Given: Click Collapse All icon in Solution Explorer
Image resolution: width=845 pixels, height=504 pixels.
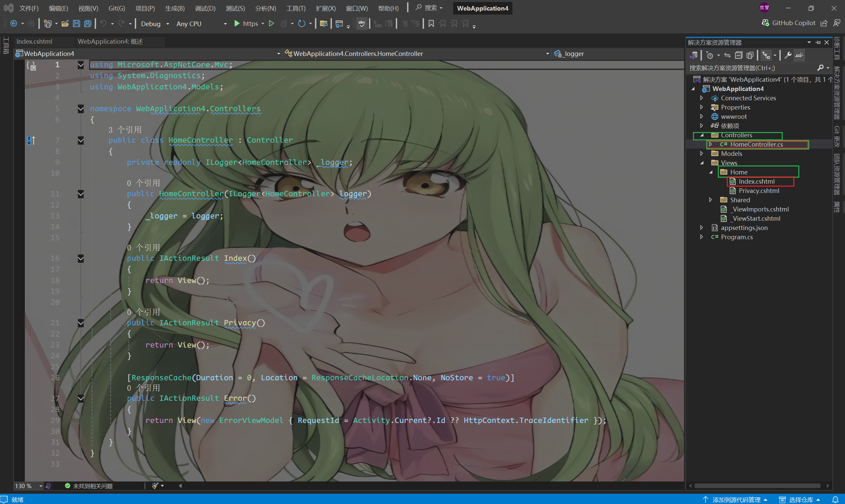Looking at the screenshot, I should pyautogui.click(x=738, y=55).
